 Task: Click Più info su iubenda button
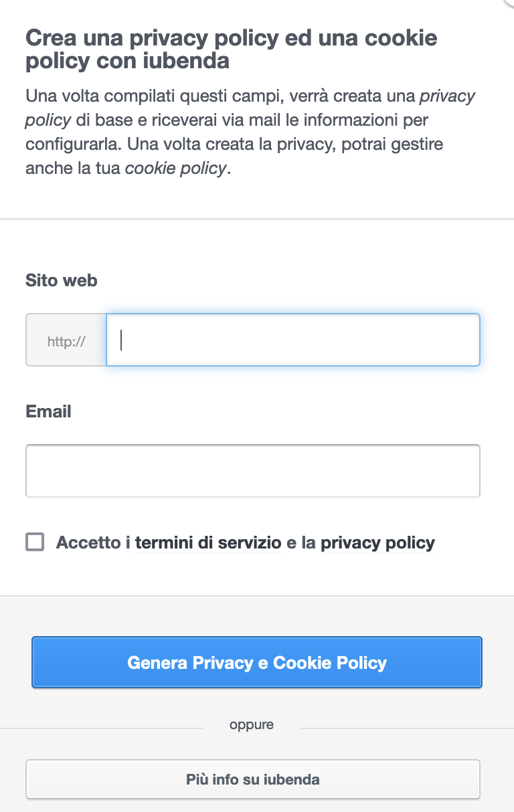(252, 779)
